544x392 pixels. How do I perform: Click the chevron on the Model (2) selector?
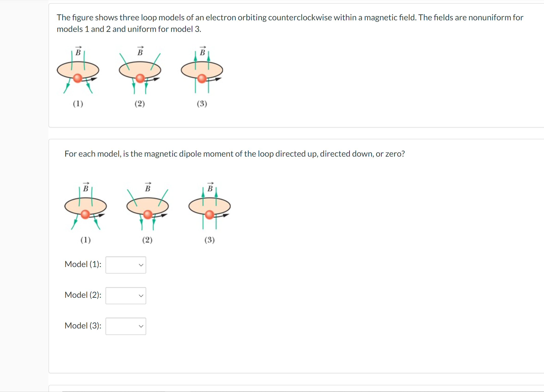tap(141, 296)
